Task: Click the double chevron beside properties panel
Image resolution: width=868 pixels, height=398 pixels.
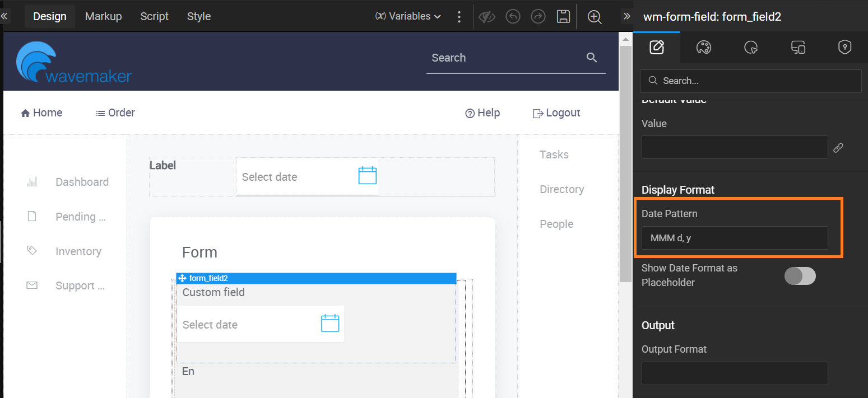Action: [x=626, y=16]
